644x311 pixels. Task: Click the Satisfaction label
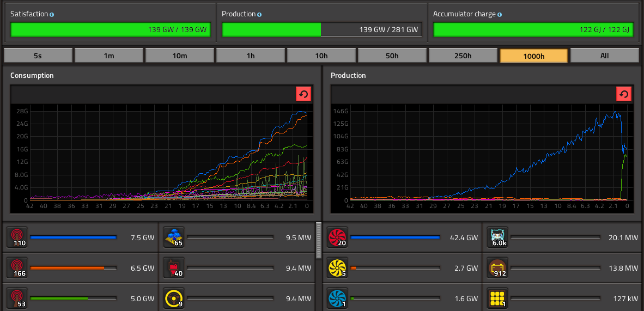[29, 14]
